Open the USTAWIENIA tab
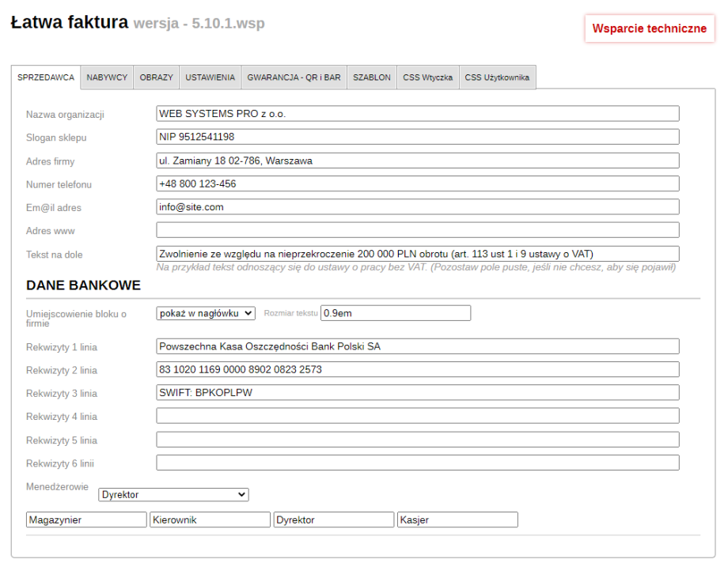The width and height of the screenshot is (728, 563). 210,77
